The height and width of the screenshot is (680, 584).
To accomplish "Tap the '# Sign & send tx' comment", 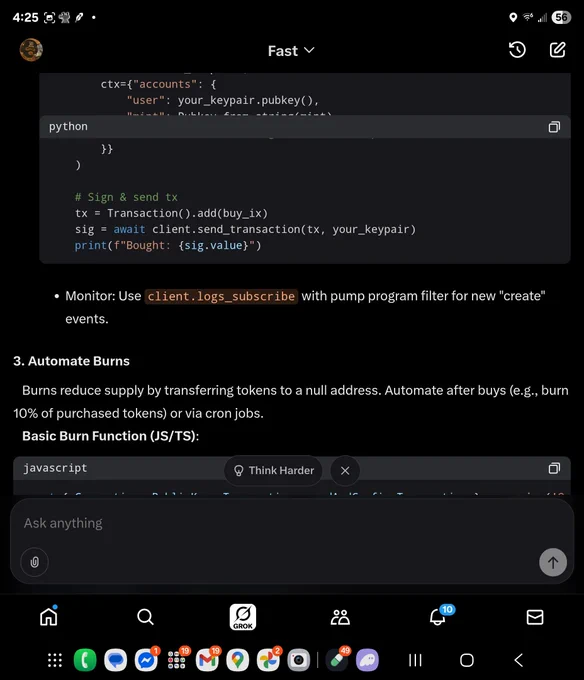I will pyautogui.click(x=126, y=197).
